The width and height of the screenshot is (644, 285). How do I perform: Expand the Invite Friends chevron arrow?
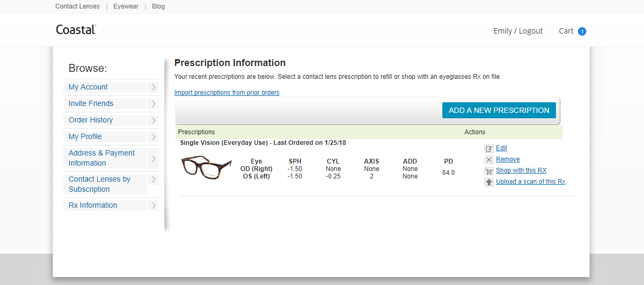[153, 104]
